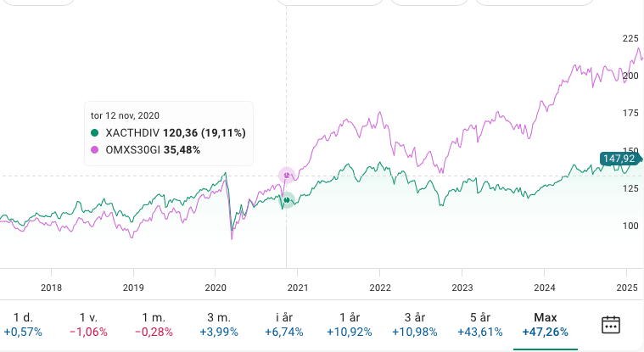Click the 2022 label on time axis

pyautogui.click(x=379, y=287)
